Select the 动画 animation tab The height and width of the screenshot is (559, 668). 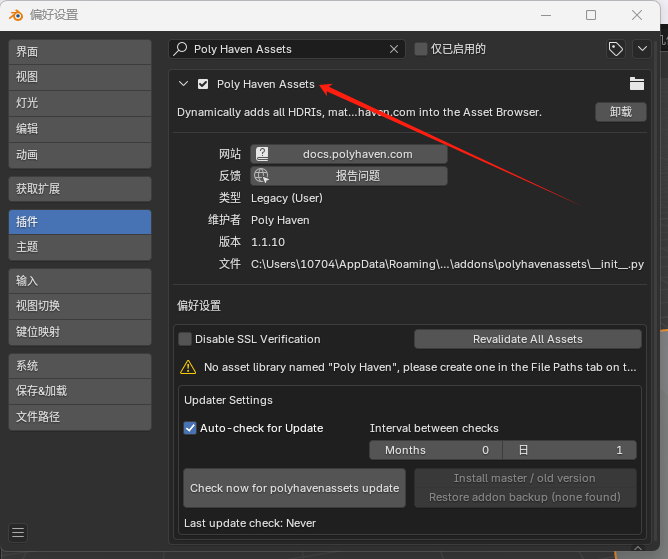click(80, 155)
